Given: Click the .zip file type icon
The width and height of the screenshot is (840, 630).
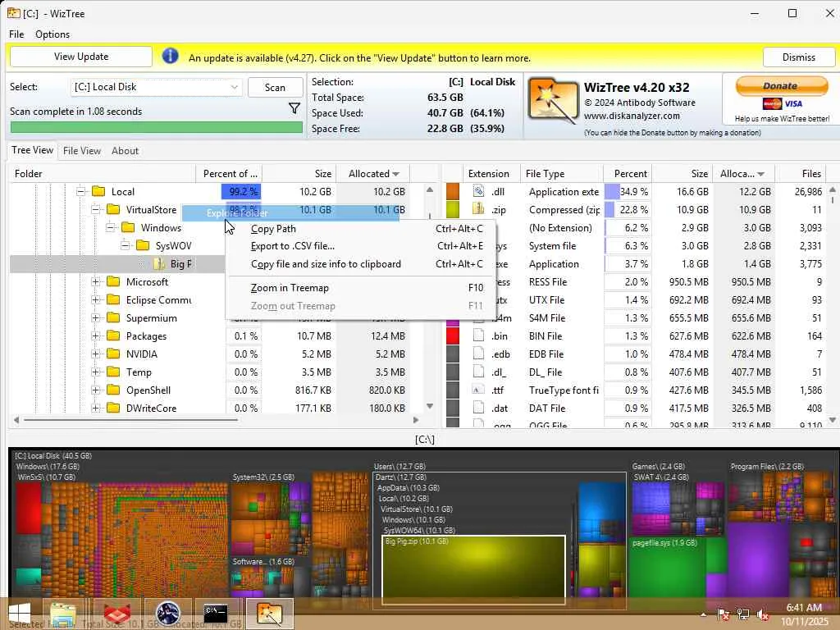Looking at the screenshot, I should 478,209.
